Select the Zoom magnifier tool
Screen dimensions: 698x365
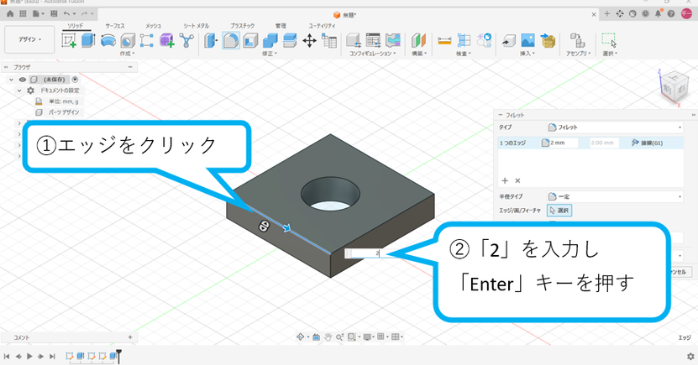click(339, 337)
